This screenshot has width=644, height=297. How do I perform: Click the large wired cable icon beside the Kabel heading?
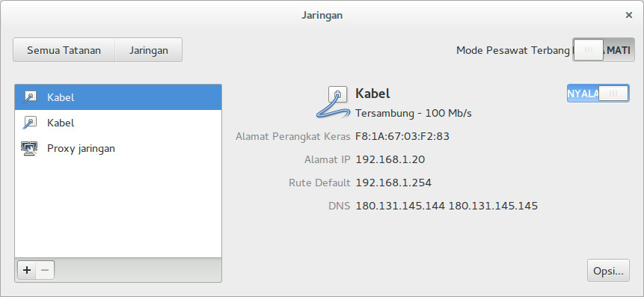coord(332,102)
